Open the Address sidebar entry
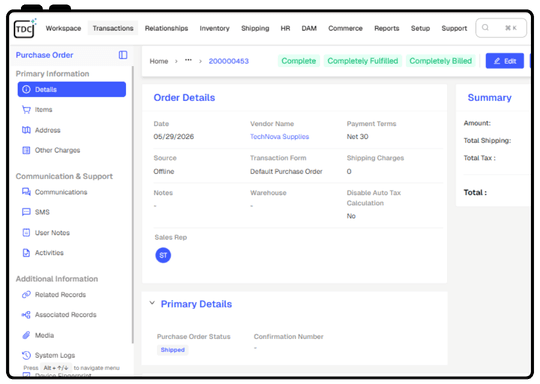This screenshot has height=384, width=540. (72, 130)
